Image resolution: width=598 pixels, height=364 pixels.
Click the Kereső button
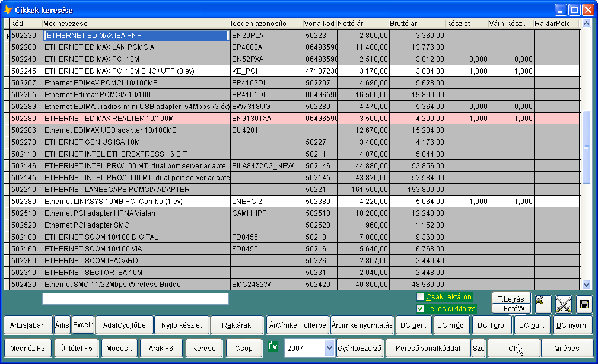coord(204,348)
